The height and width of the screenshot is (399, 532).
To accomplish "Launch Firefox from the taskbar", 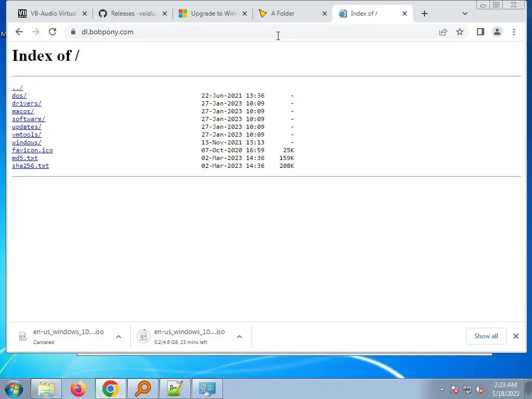I will point(78,389).
